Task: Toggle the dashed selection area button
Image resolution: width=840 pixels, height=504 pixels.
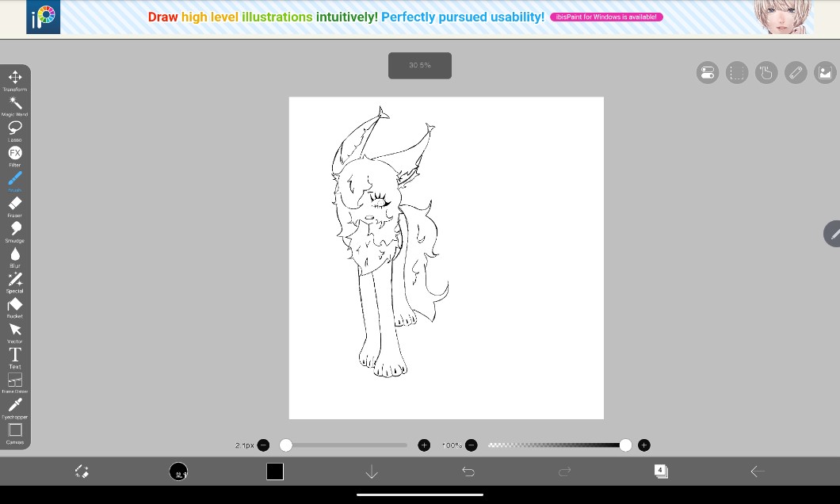Action: [737, 73]
